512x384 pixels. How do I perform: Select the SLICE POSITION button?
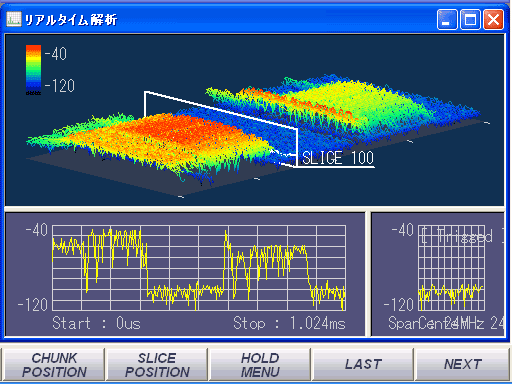tap(157, 365)
